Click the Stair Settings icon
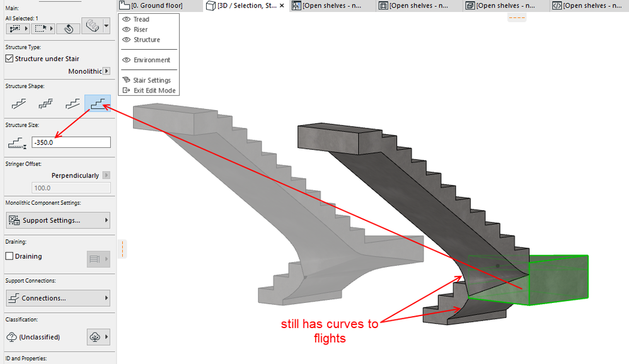 click(x=126, y=80)
